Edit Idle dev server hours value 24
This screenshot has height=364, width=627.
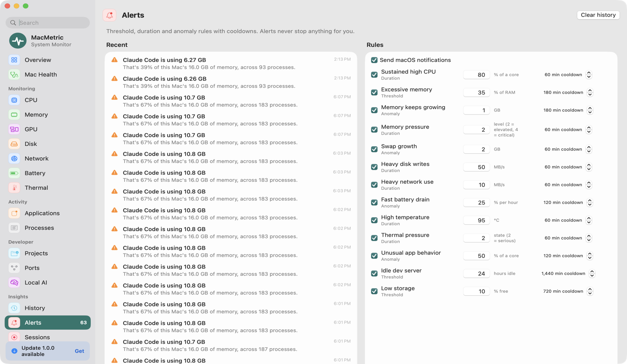pos(476,273)
